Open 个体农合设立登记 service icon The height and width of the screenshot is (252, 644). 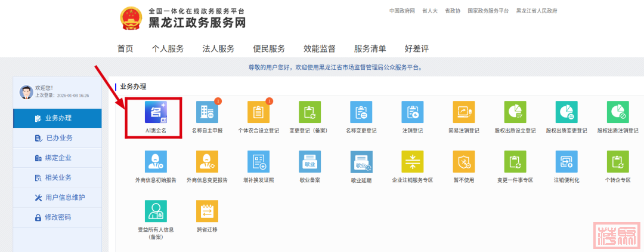pos(258,112)
